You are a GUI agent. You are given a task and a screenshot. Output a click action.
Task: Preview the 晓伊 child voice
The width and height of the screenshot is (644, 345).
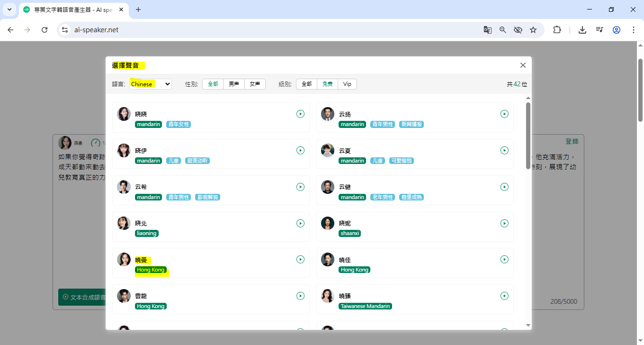pyautogui.click(x=300, y=150)
